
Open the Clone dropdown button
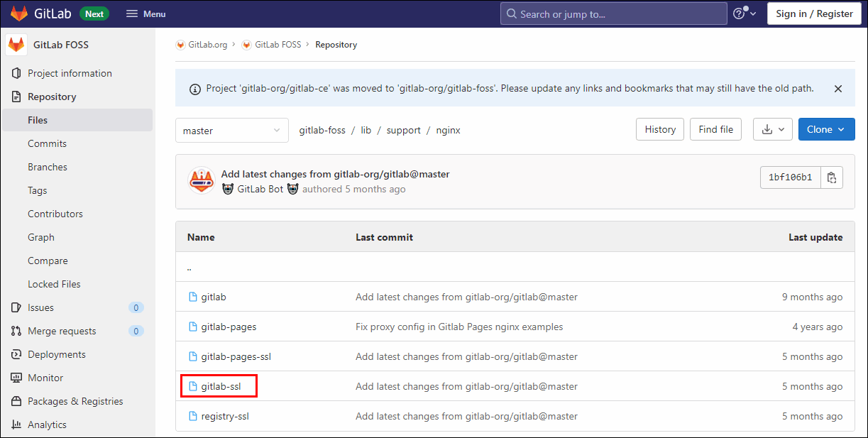(827, 129)
